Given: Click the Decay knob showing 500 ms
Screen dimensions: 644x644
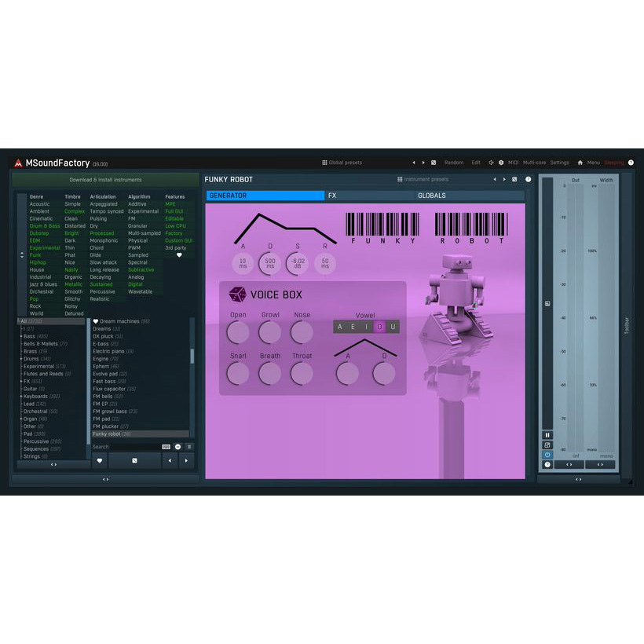Looking at the screenshot, I should pos(270,263).
